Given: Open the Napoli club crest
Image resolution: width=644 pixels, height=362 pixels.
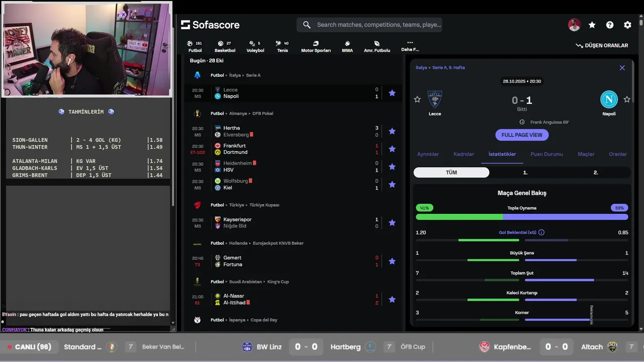Looking at the screenshot, I should tap(609, 99).
